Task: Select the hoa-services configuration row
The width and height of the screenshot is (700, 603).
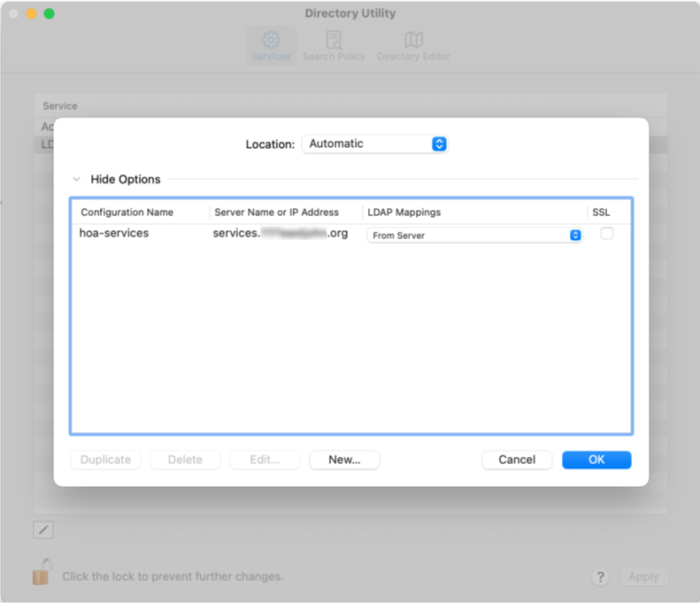Action: click(x=114, y=234)
